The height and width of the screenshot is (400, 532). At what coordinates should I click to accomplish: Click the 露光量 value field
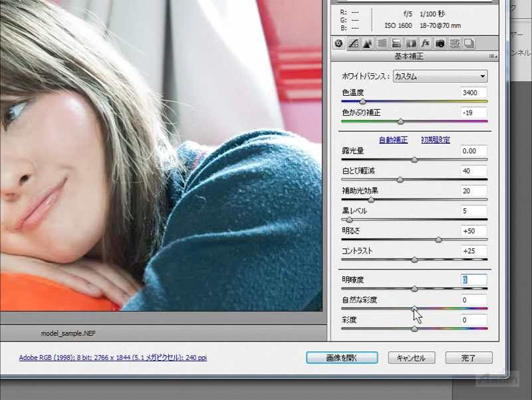[473, 151]
